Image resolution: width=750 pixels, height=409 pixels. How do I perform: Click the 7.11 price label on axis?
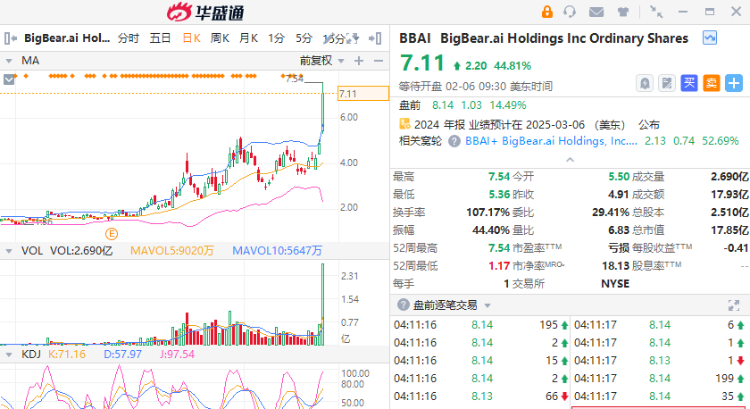click(363, 94)
